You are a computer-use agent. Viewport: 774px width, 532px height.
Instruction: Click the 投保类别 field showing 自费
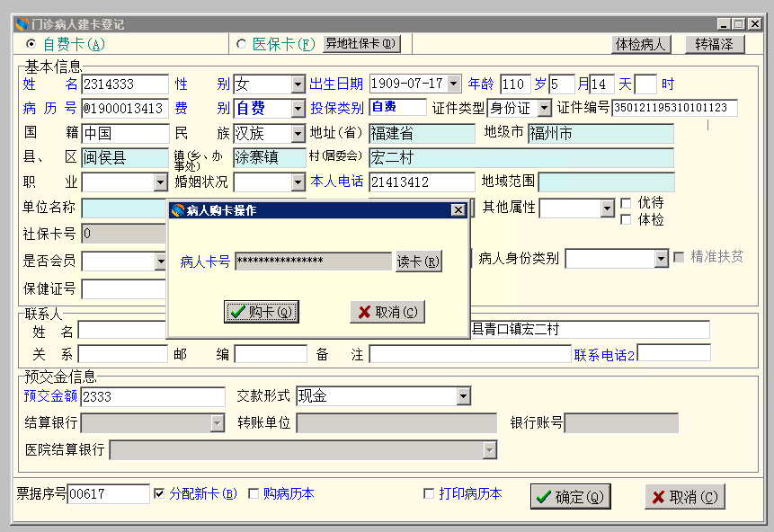(x=398, y=107)
